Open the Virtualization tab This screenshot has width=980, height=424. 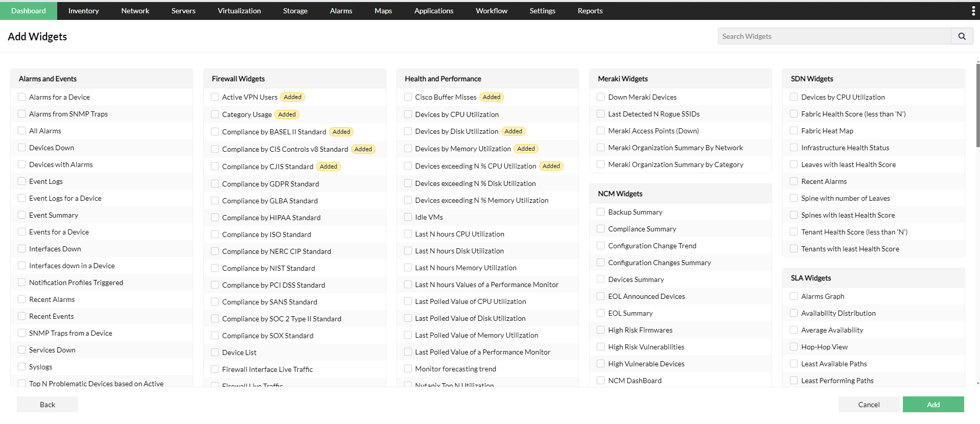pyautogui.click(x=239, y=11)
